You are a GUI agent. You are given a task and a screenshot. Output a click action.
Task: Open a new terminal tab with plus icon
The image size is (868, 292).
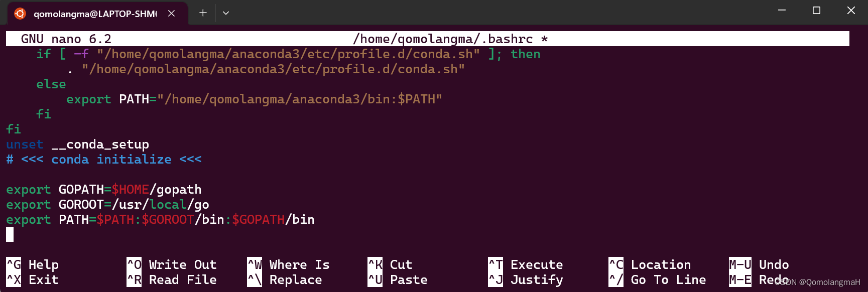202,13
